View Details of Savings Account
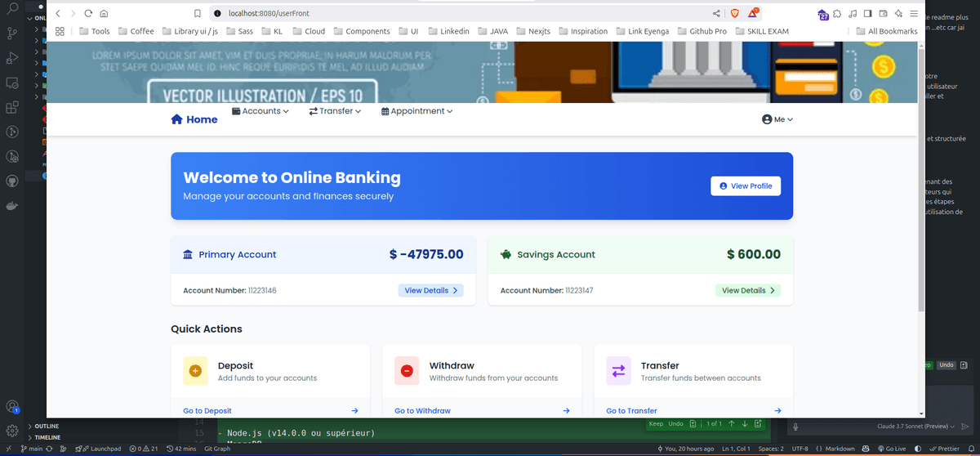The image size is (980, 456). click(748, 290)
